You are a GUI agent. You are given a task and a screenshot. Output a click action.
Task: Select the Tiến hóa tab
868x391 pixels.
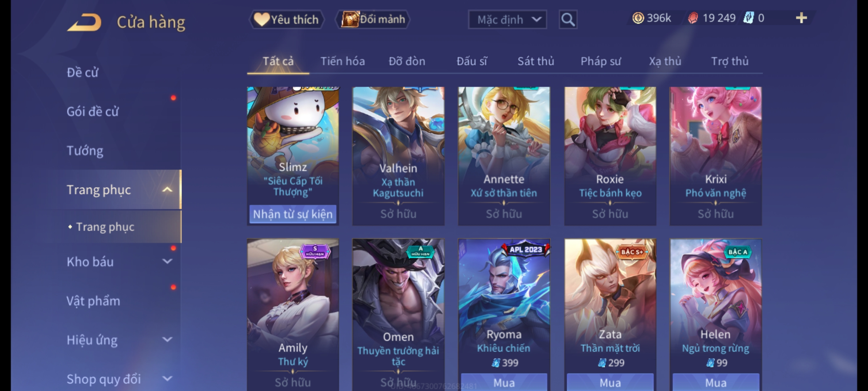click(x=342, y=61)
